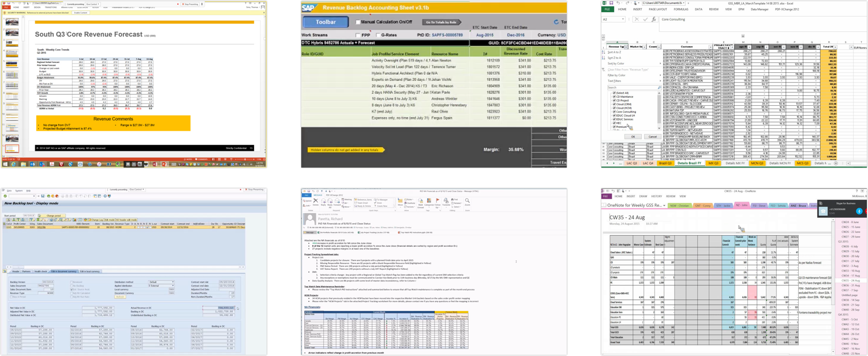Screen dimensions: 868x356
Task: Open the CW36 - 31 Aug page in OneNote
Action: click(x=851, y=285)
